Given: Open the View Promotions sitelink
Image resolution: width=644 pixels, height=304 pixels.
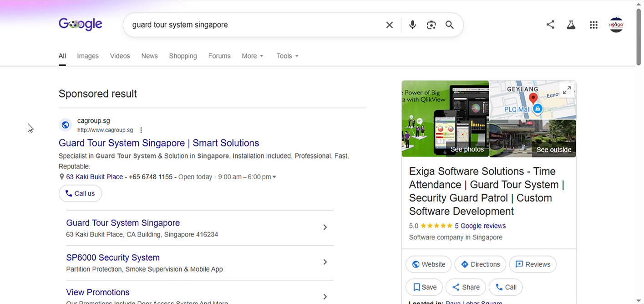Looking at the screenshot, I should [98, 292].
